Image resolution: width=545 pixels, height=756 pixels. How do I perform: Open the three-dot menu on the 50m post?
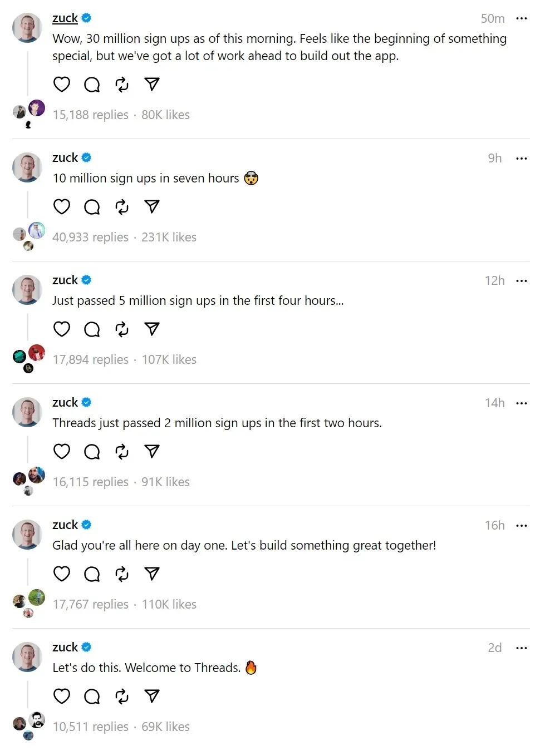[521, 18]
